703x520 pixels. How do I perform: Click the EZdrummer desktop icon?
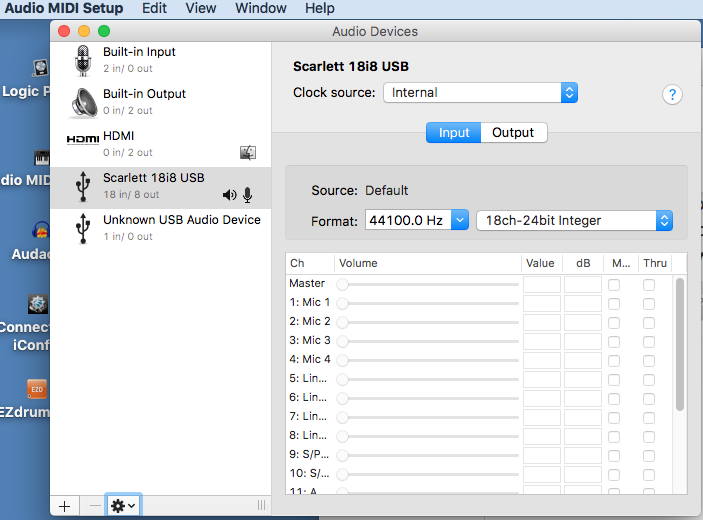[x=37, y=389]
